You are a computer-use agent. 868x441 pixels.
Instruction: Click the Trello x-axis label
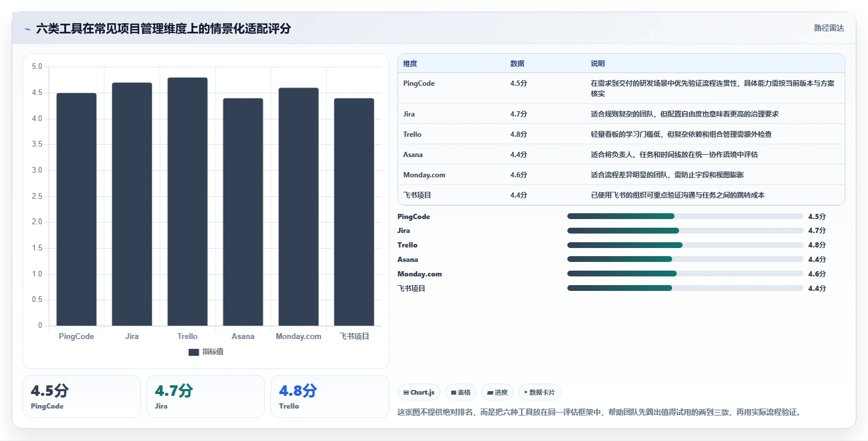(x=188, y=336)
